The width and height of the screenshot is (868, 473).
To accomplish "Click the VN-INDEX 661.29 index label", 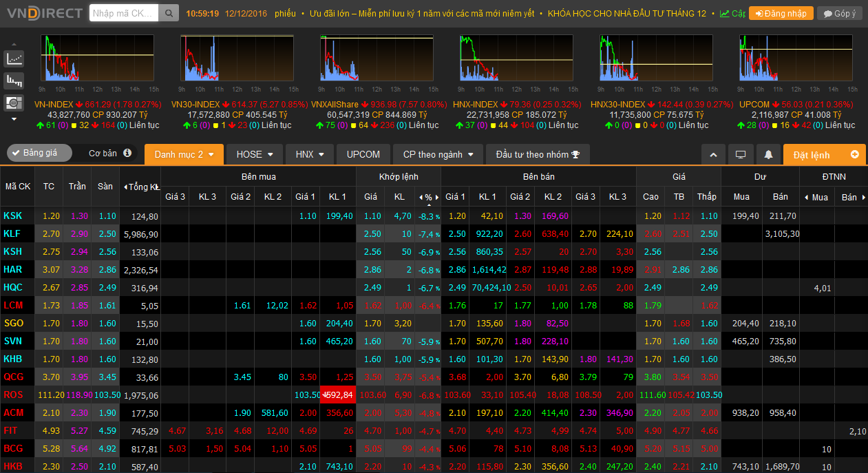I will (98, 104).
